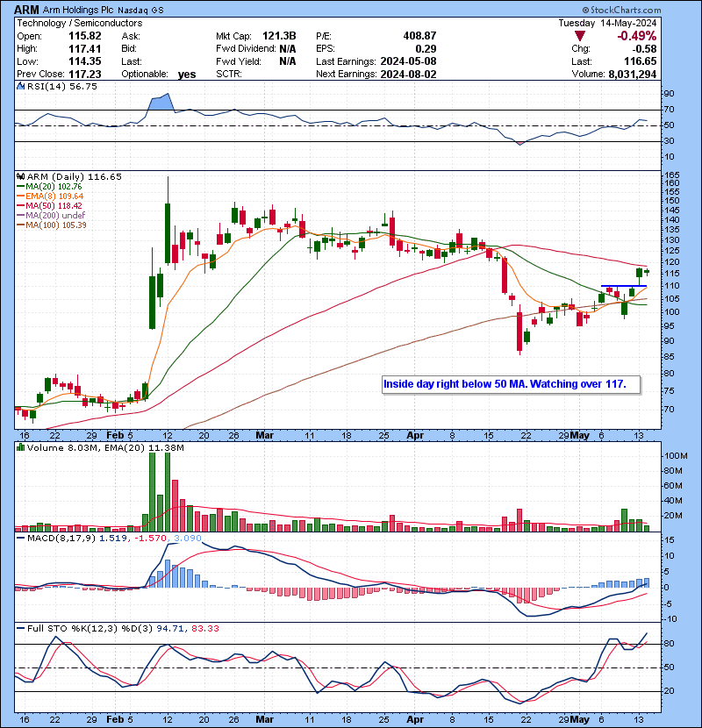Viewport: 702px width, 728px height.
Task: Select the MA(100) 105.39 legend entry
Action: [x=56, y=225]
